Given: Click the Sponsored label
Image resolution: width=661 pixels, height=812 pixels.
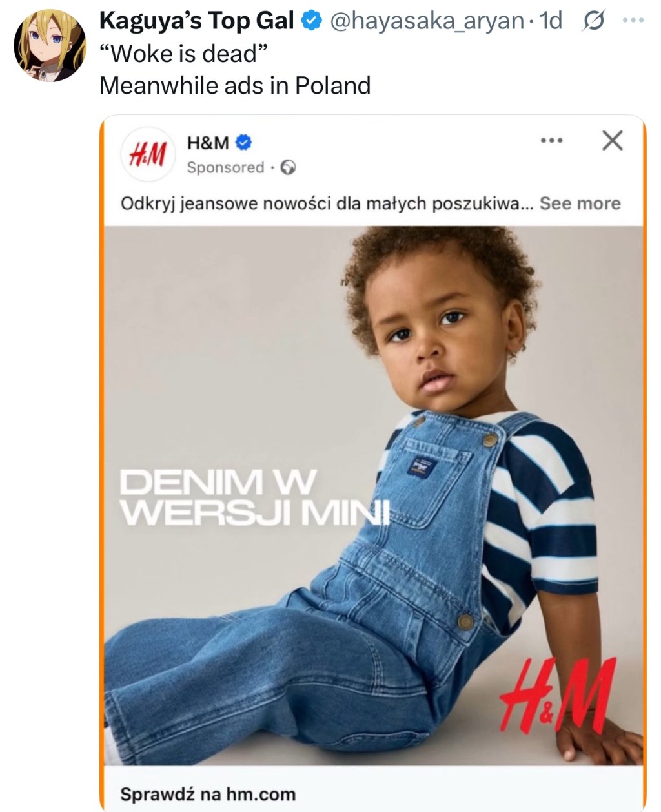Looking at the screenshot, I should click(225, 167).
